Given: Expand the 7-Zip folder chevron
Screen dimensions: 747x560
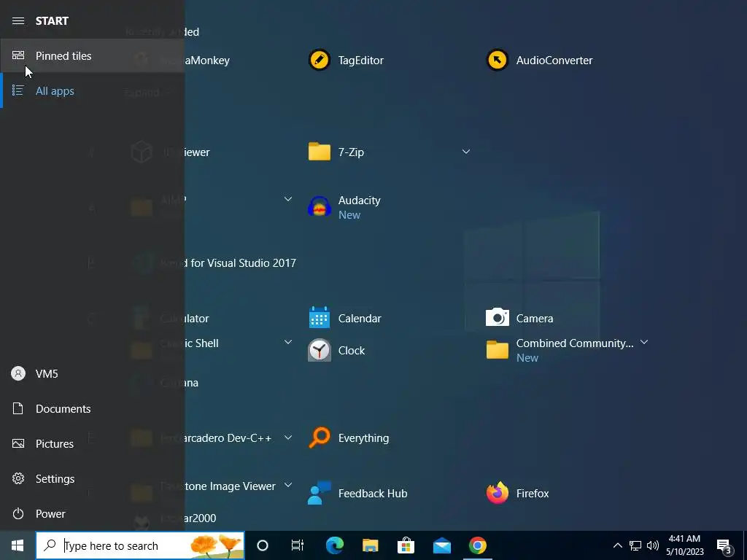Looking at the screenshot, I should tap(466, 152).
